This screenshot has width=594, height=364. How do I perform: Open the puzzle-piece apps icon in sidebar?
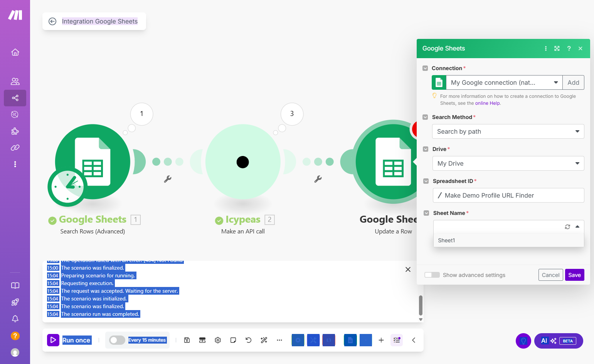pyautogui.click(x=15, y=131)
